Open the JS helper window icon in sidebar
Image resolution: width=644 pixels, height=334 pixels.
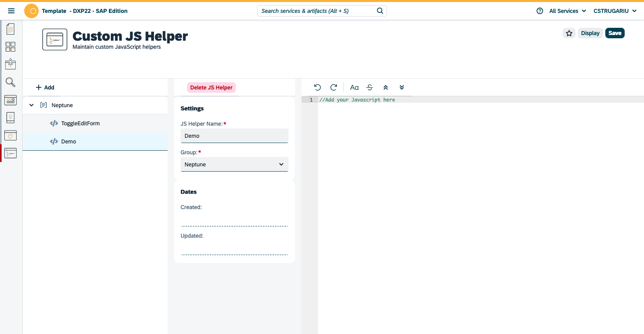pos(10,153)
